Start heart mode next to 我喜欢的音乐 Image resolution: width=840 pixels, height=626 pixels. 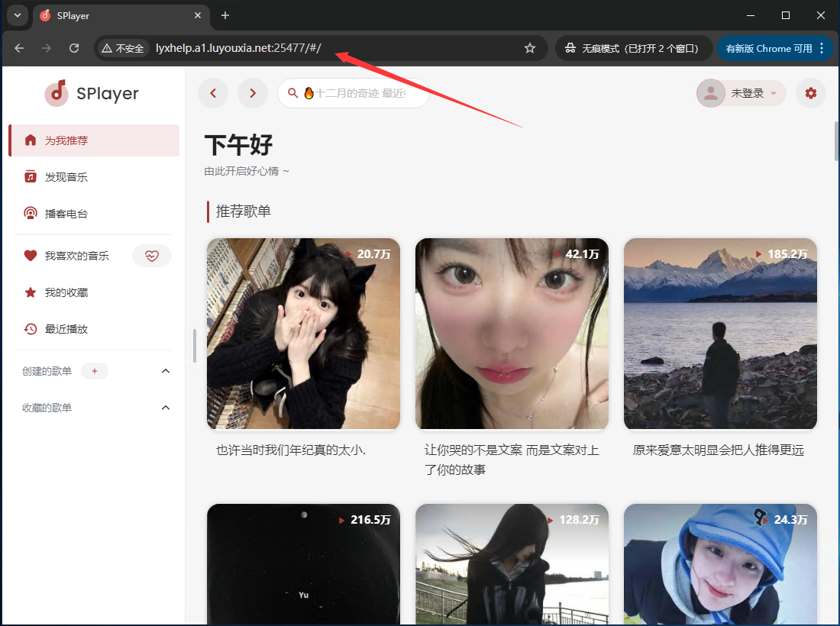(x=151, y=256)
